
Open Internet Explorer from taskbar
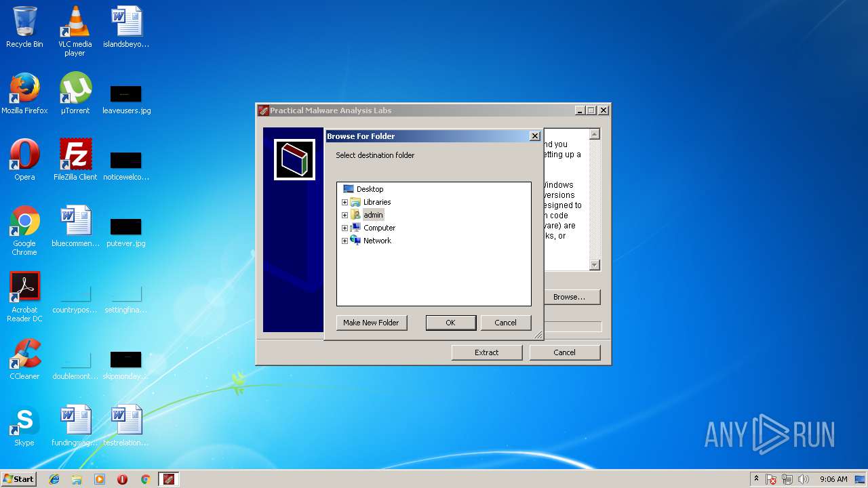pyautogui.click(x=54, y=479)
